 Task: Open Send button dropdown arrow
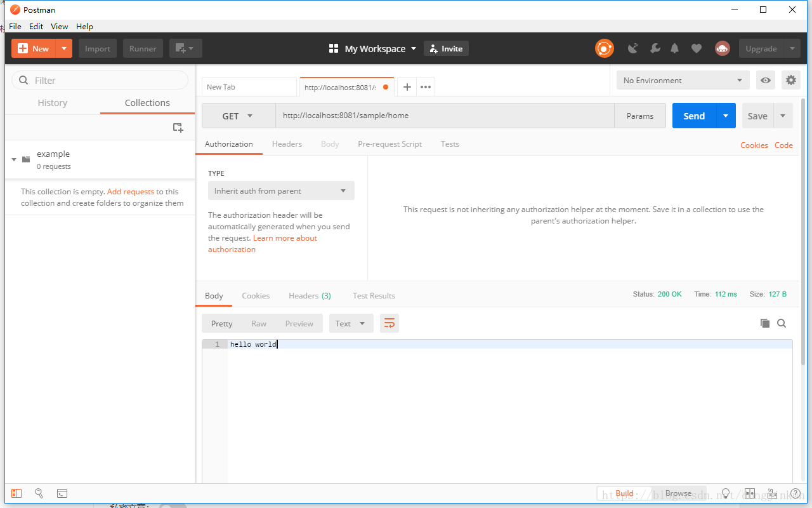(726, 116)
